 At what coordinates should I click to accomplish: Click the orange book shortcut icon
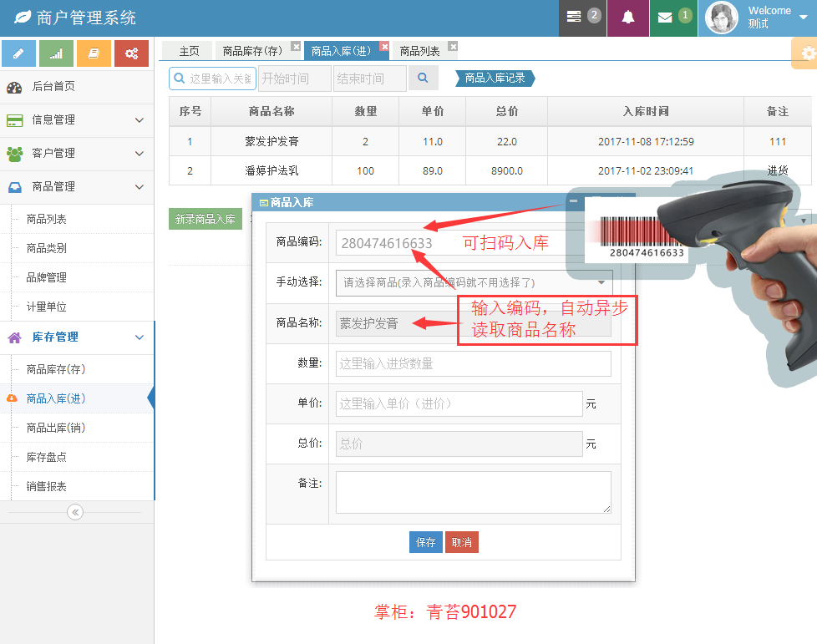pos(94,53)
